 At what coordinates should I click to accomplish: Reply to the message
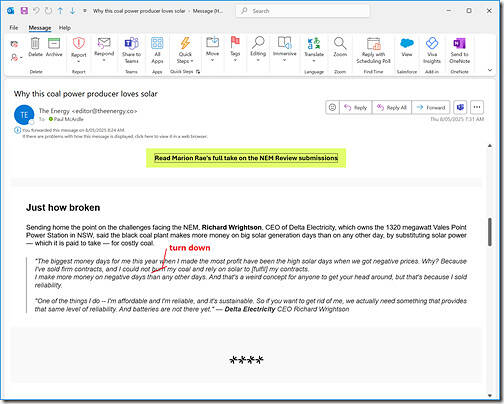click(x=356, y=107)
